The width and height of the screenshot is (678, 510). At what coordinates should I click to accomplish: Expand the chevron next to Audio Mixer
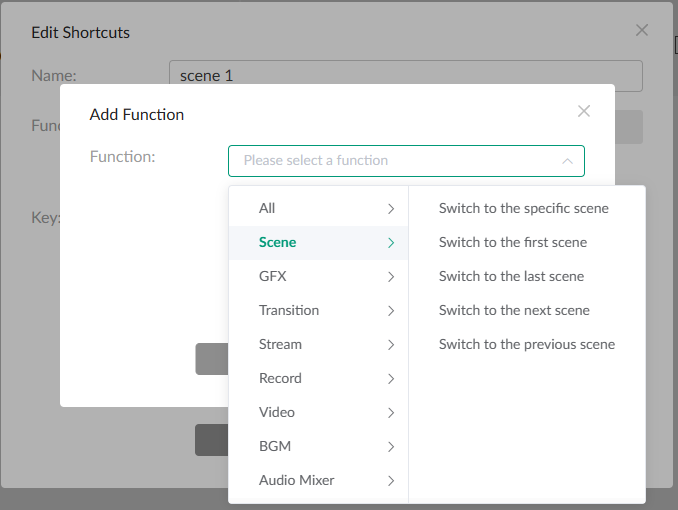391,480
